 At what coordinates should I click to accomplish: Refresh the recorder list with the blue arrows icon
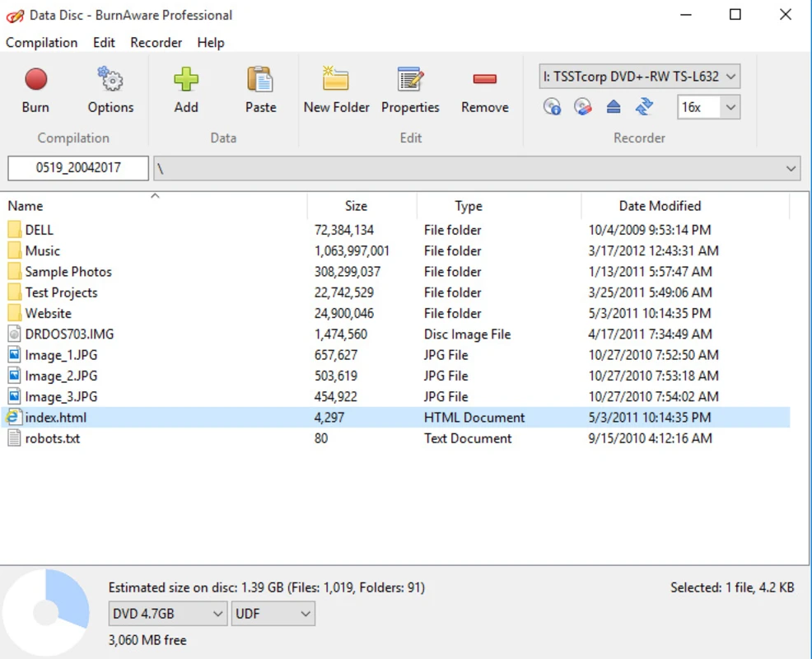point(644,107)
